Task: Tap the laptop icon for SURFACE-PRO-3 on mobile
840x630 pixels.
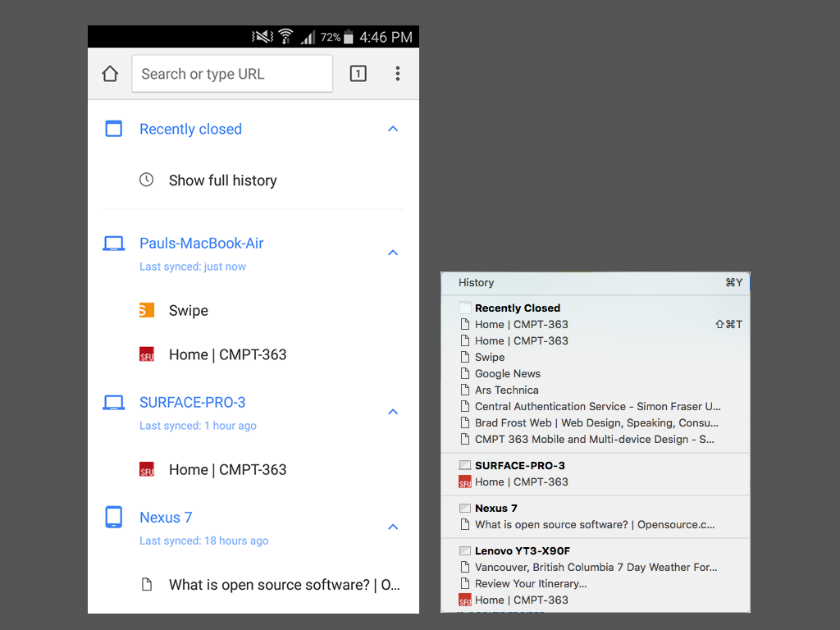Action: [113, 403]
